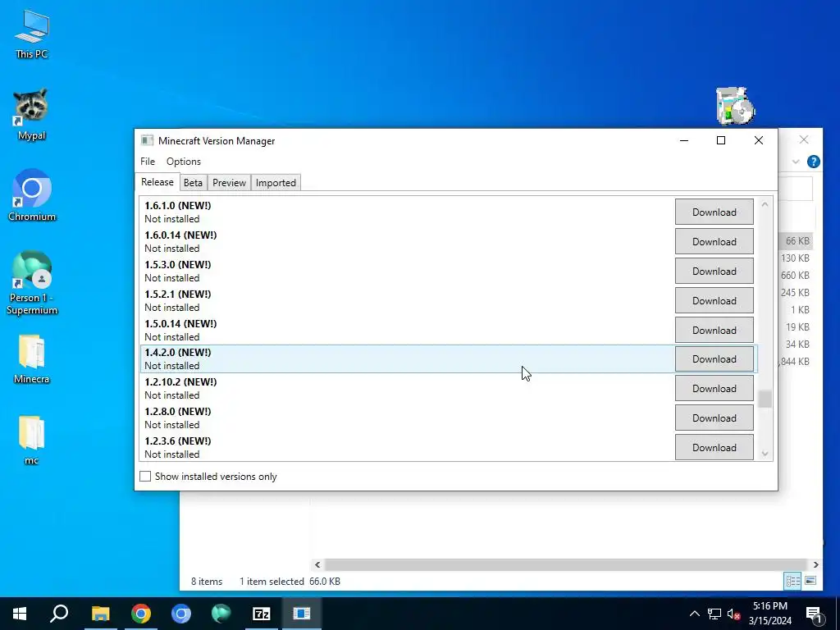Image resolution: width=840 pixels, height=630 pixels.
Task: Open This PC desktop icon
Action: pos(32,34)
